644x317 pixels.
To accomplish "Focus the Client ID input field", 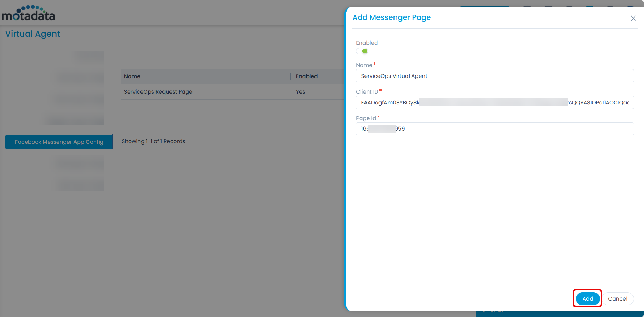I will pyautogui.click(x=494, y=103).
